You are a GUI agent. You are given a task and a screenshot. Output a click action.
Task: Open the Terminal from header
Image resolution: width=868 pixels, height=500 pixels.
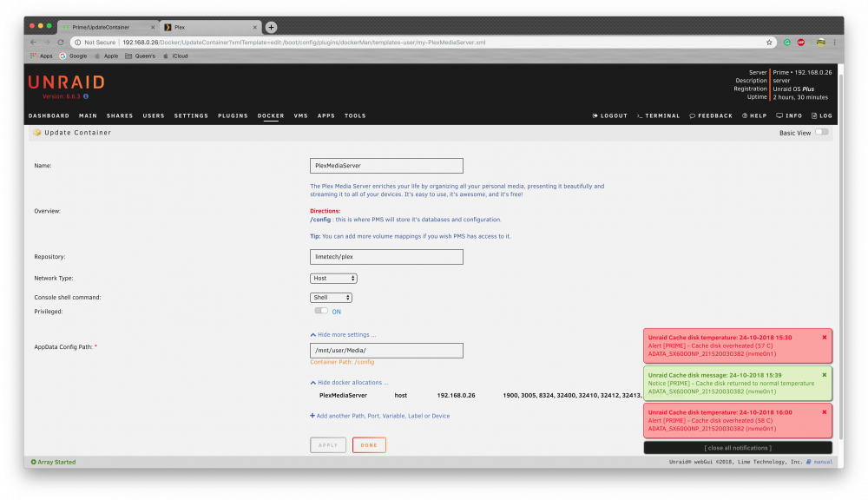pos(658,115)
